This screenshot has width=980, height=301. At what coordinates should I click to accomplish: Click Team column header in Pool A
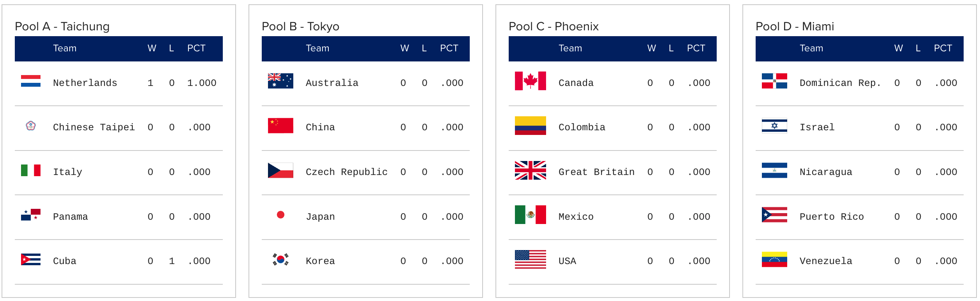pyautogui.click(x=65, y=48)
